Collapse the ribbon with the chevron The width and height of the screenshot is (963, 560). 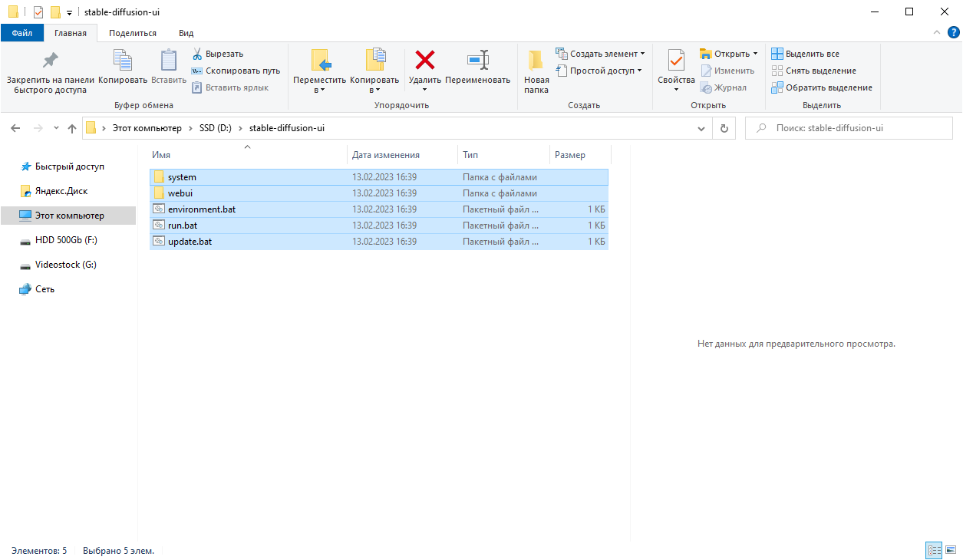pos(937,33)
